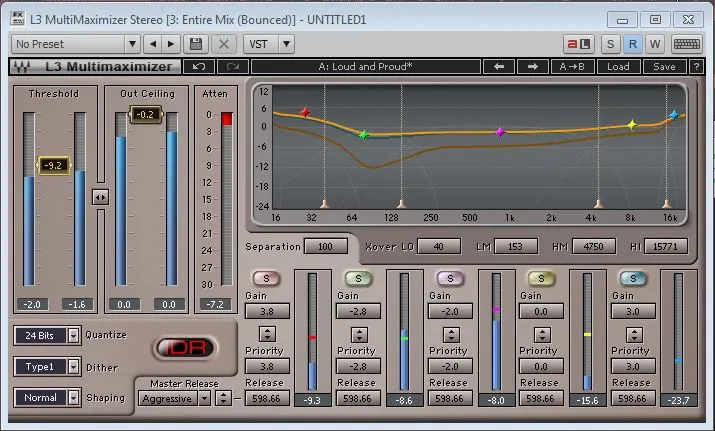Click priority link arrows of purple band
Image resolution: width=715 pixels, height=431 pixels.
(451, 335)
